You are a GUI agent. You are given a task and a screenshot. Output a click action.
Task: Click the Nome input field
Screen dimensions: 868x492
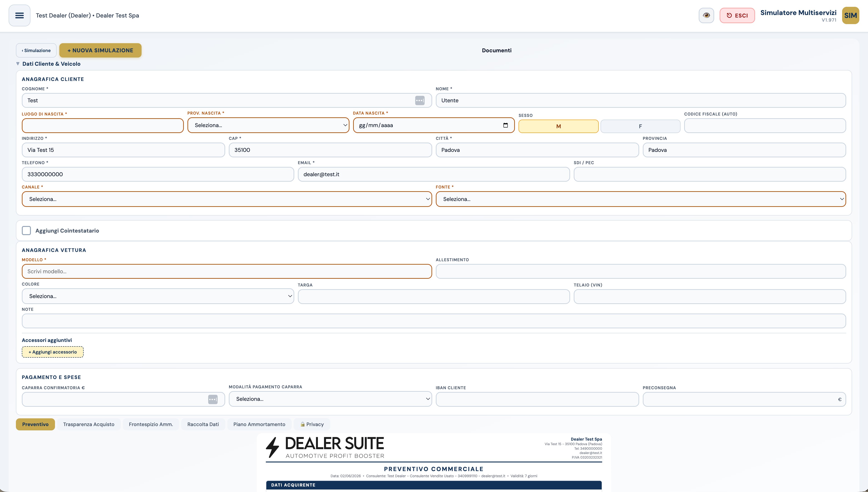click(641, 100)
